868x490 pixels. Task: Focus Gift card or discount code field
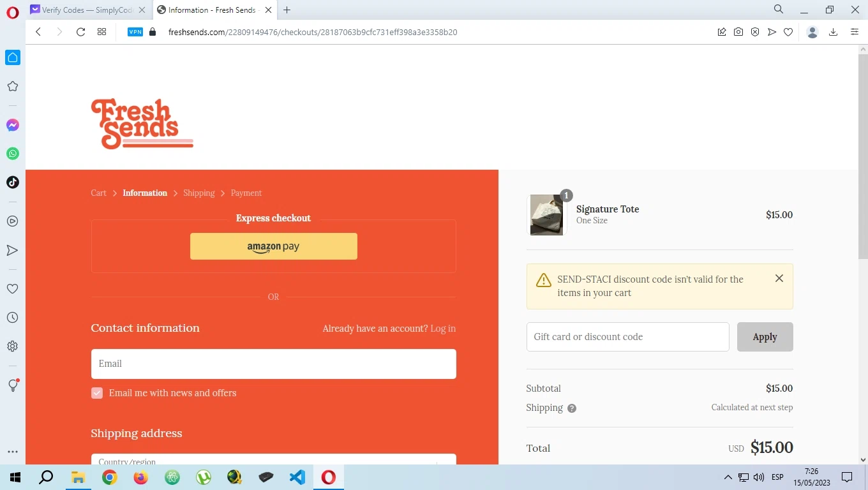point(628,337)
